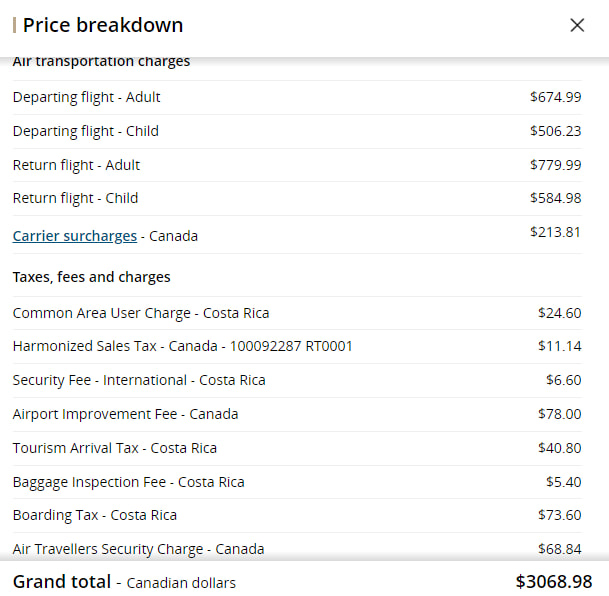The width and height of the screenshot is (609, 596).
Task: Select the Departing flight - Child row label
Action: (85, 131)
